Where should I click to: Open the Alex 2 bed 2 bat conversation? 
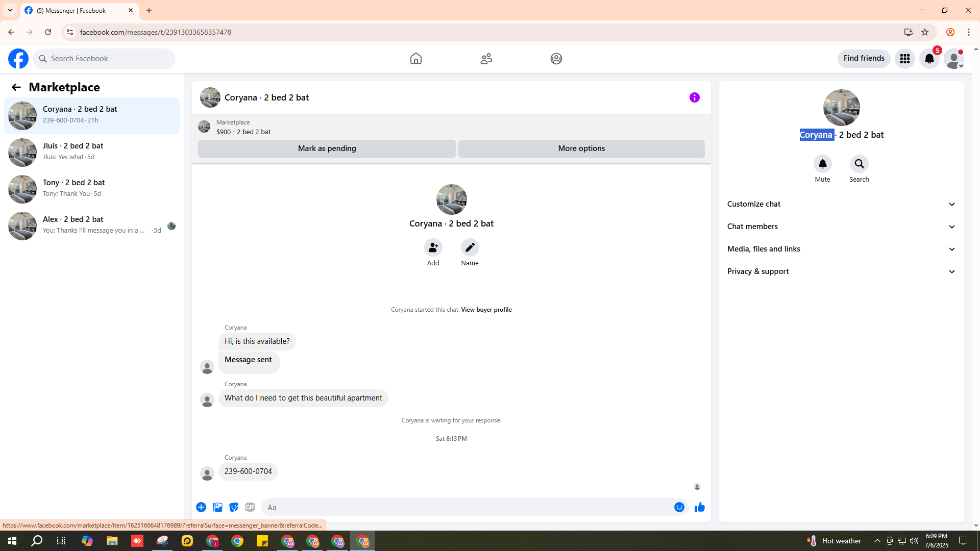tap(92, 226)
